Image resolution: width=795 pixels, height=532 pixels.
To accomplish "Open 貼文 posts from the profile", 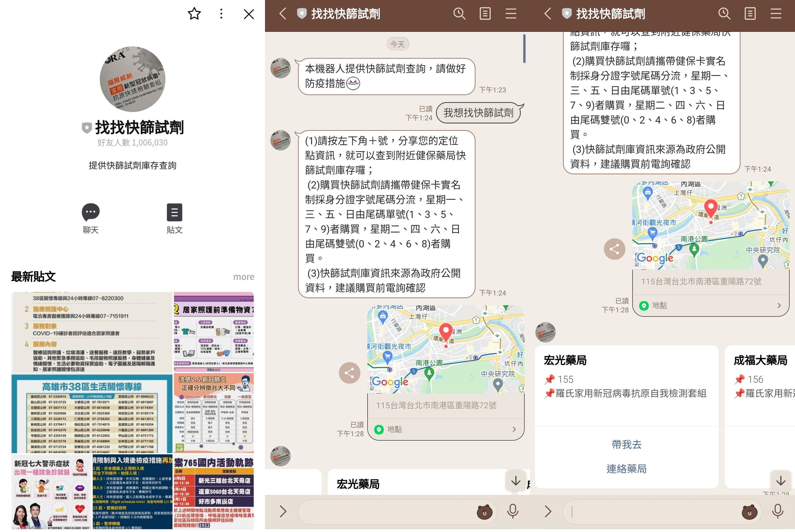I will tap(174, 218).
